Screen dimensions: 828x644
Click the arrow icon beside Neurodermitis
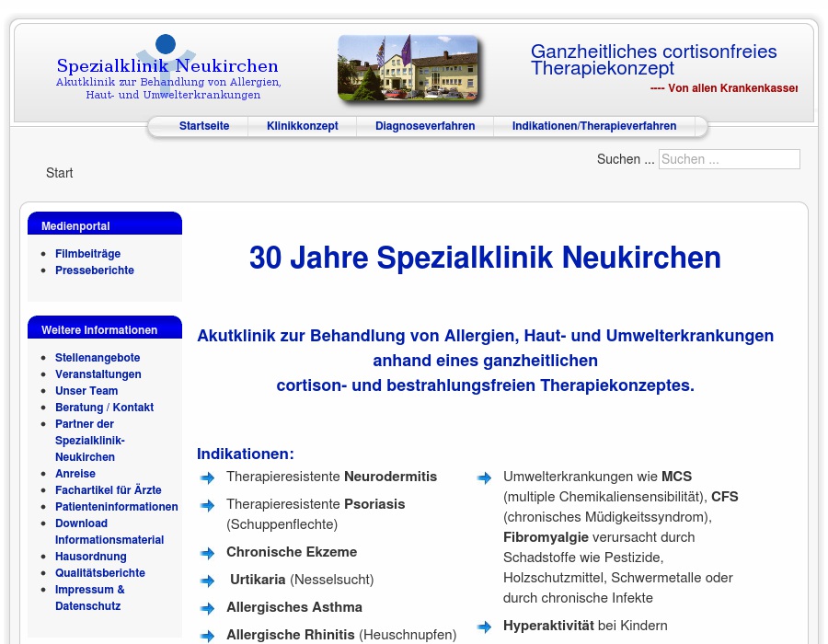(209, 477)
